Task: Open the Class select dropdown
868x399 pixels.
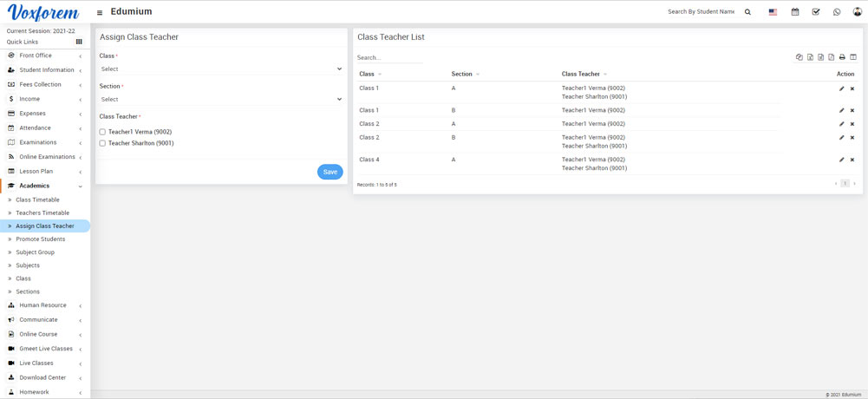Action: point(220,69)
